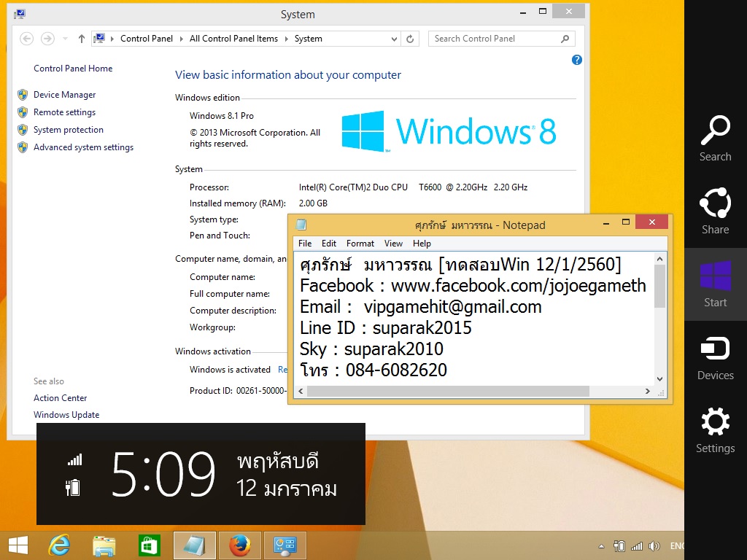
Task: Maximize the System window
Action: (x=543, y=12)
